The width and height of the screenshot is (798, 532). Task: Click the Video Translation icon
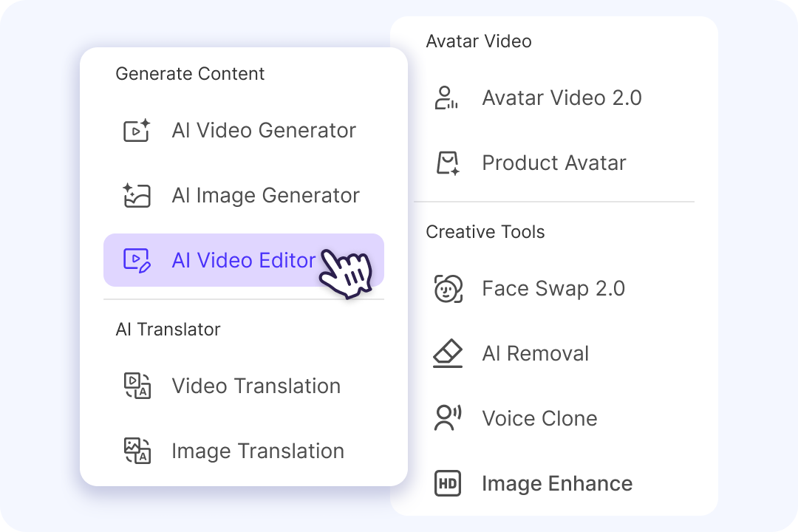coord(137,386)
